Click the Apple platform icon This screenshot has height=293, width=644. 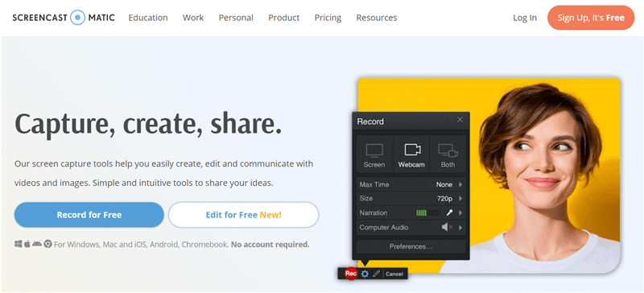tap(27, 244)
